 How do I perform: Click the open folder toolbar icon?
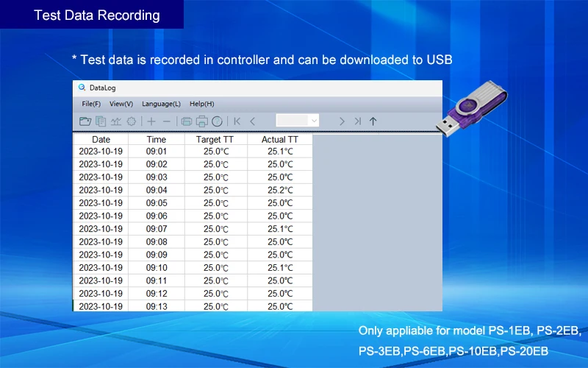[x=85, y=121]
